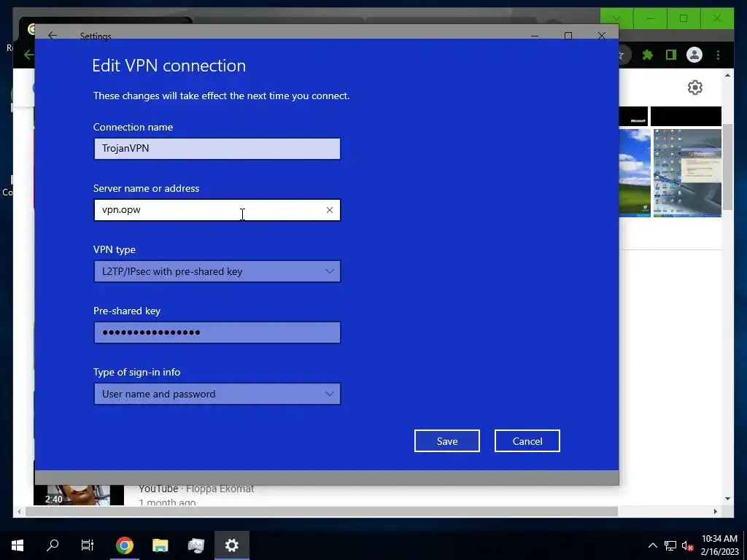Toggle Chrome side panel icon

pos(671,55)
